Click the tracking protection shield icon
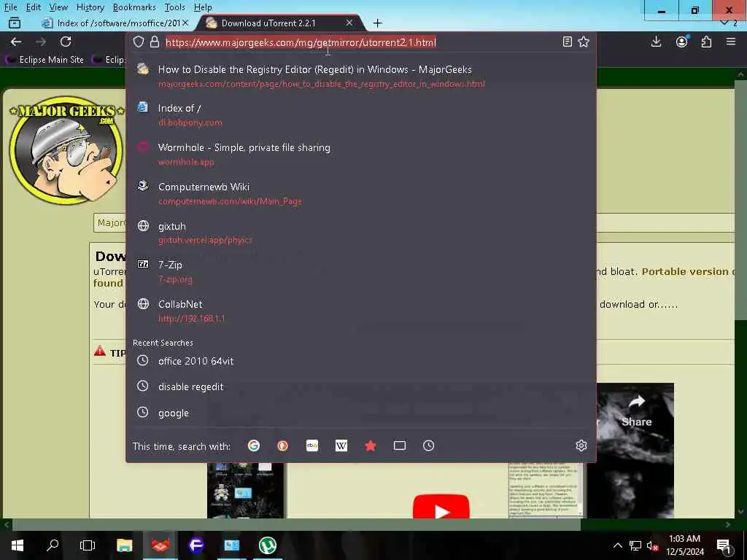747x560 pixels. (139, 42)
